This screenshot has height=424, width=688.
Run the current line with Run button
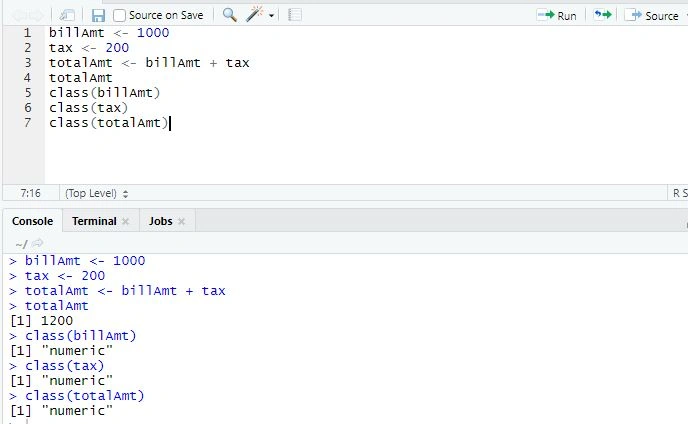556,16
